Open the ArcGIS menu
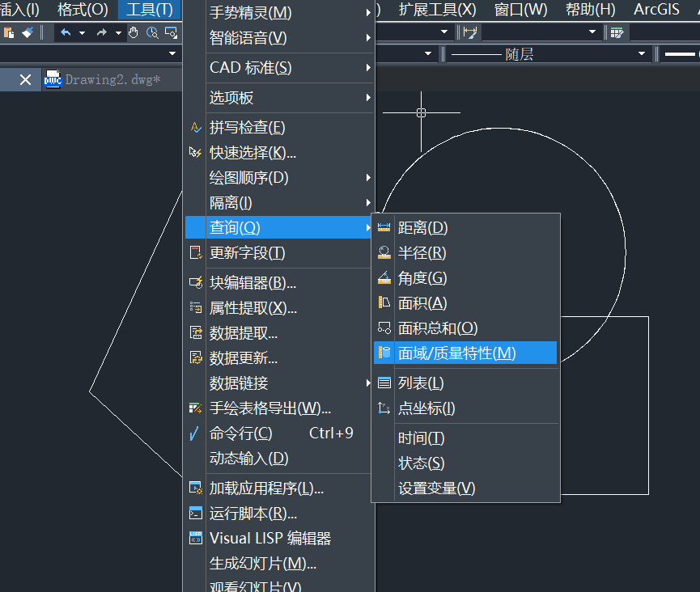This screenshot has width=700, height=592. click(x=656, y=10)
